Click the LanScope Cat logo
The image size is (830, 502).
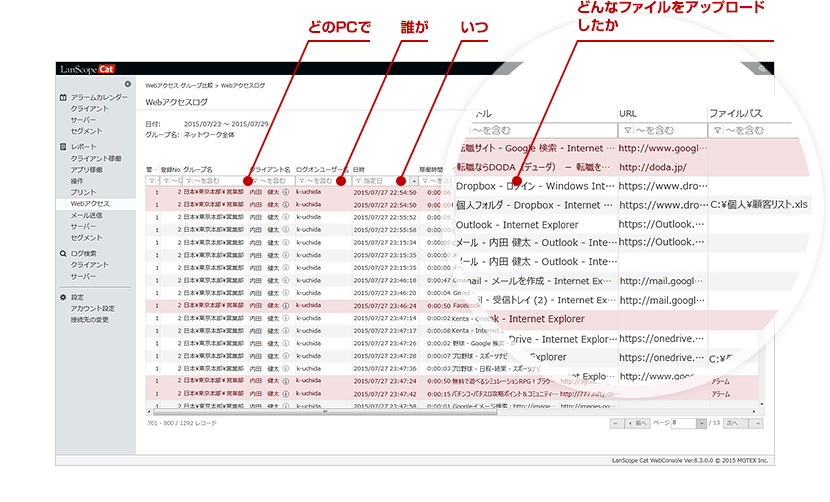click(x=87, y=69)
